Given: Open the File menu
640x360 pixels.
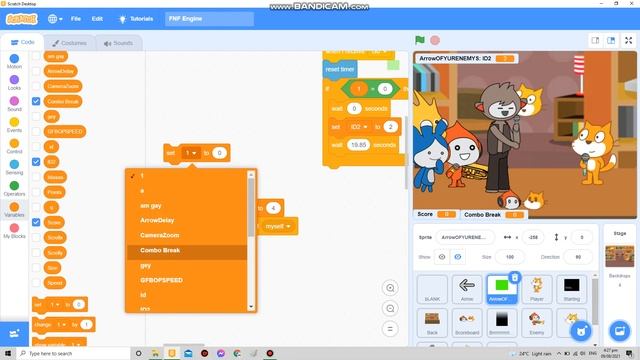Looking at the screenshot, I should (76, 19).
